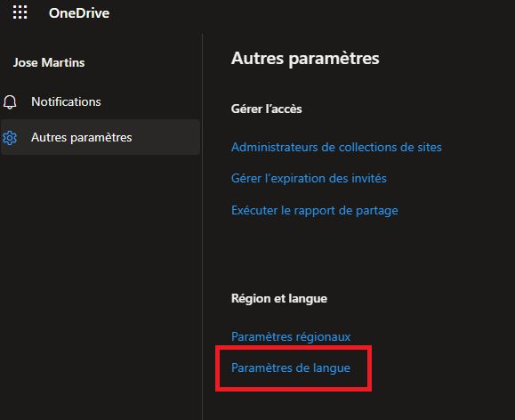
Task: Launch Exécuter le rapport de partage
Action: (x=315, y=210)
